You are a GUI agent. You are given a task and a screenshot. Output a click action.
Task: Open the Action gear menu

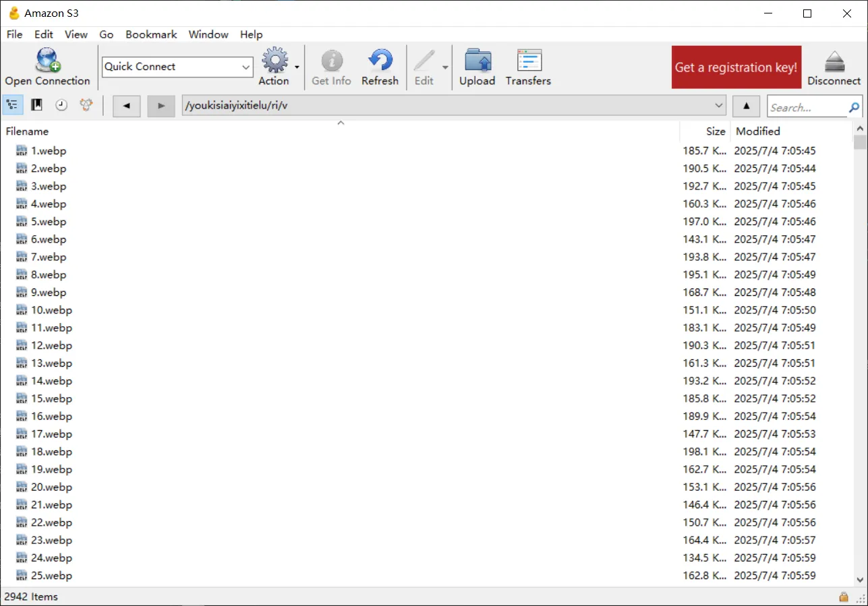(274, 61)
